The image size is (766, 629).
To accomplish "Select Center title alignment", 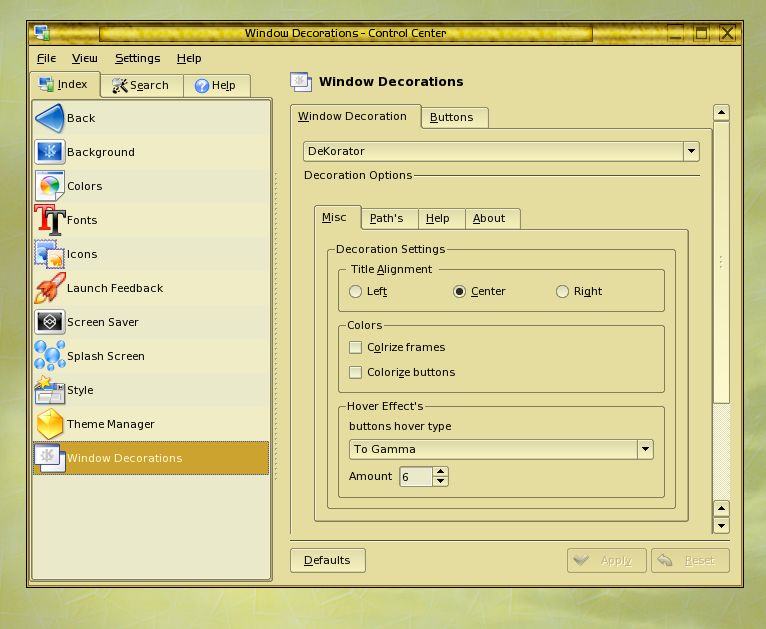I will (x=459, y=292).
